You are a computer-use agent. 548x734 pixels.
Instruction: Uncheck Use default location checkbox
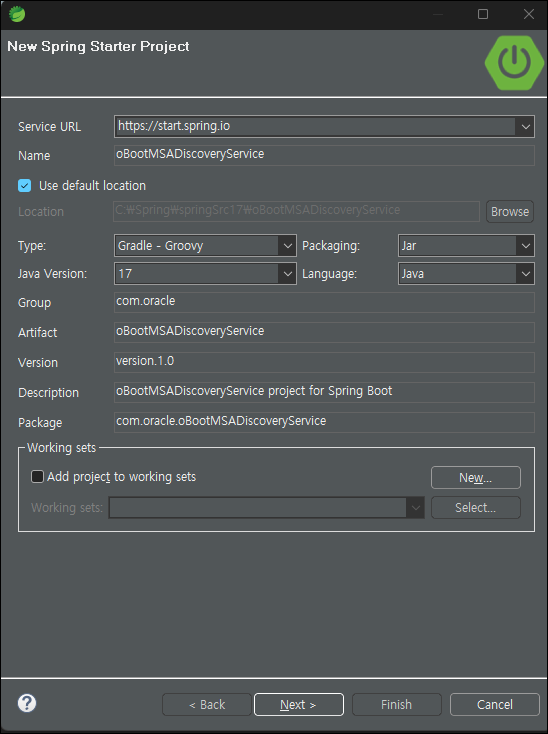24,185
